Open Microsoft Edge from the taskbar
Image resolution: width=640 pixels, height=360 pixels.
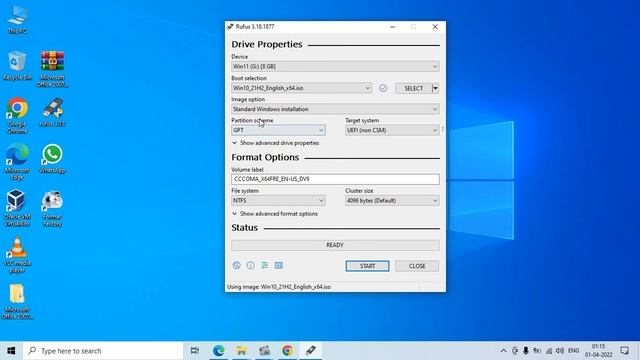tap(218, 351)
